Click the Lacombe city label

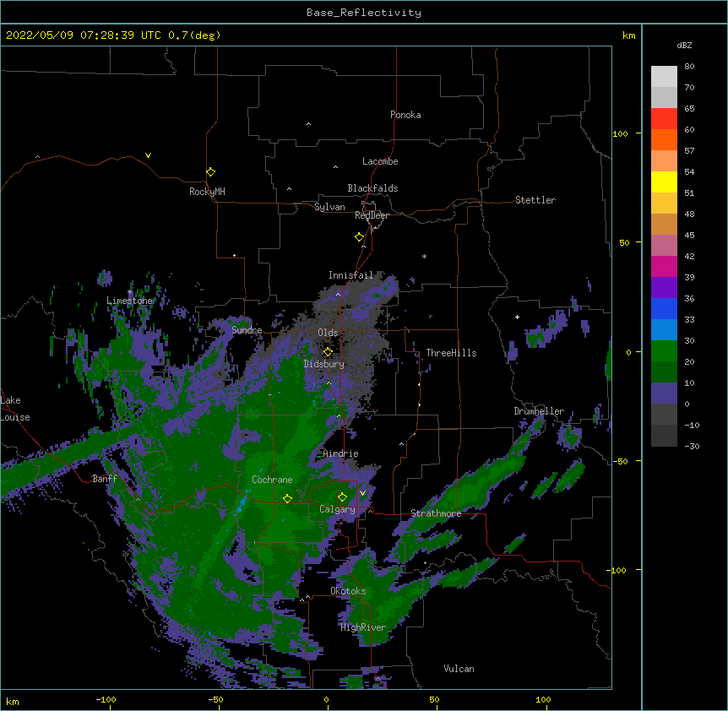coord(380,161)
